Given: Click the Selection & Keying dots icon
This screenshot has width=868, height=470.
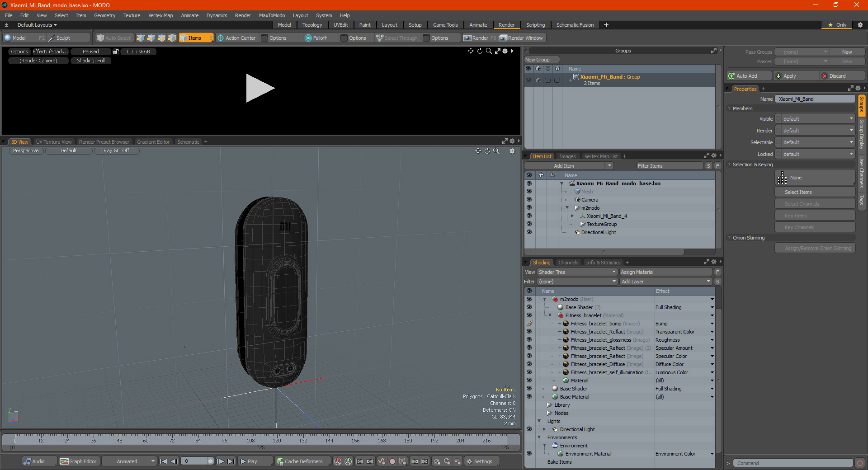Looking at the screenshot, I should tap(783, 178).
